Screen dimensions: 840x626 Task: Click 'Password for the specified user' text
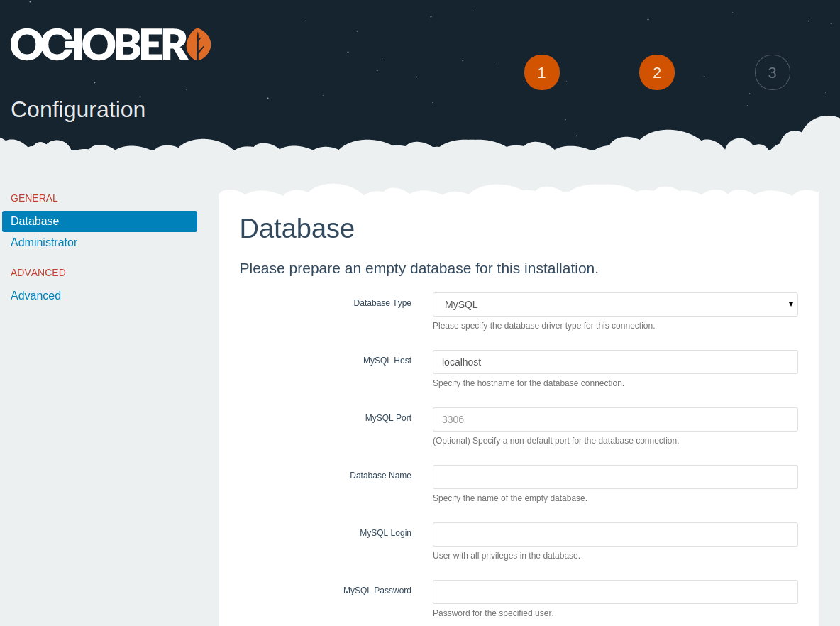493,613
